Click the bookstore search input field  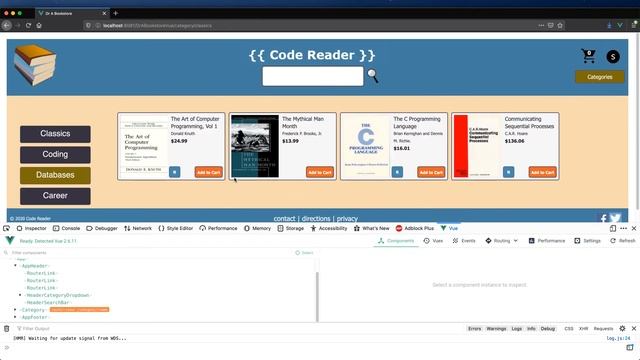pyautogui.click(x=313, y=76)
